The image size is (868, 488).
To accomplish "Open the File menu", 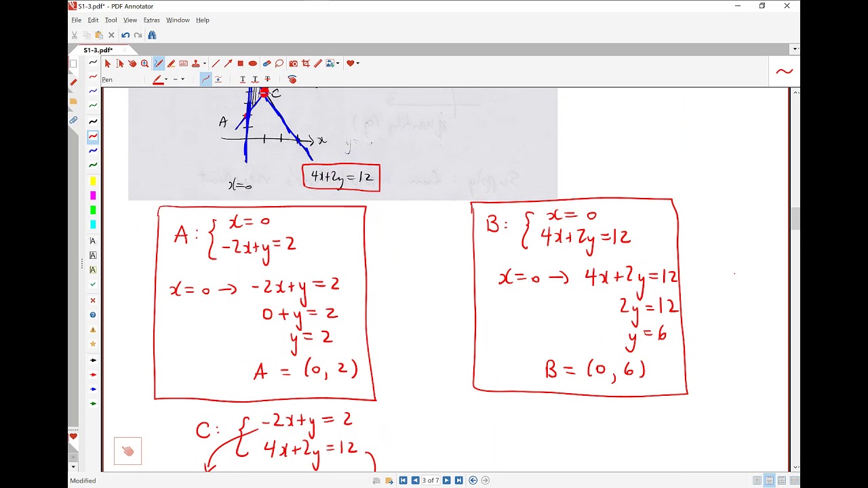I will pyautogui.click(x=77, y=20).
